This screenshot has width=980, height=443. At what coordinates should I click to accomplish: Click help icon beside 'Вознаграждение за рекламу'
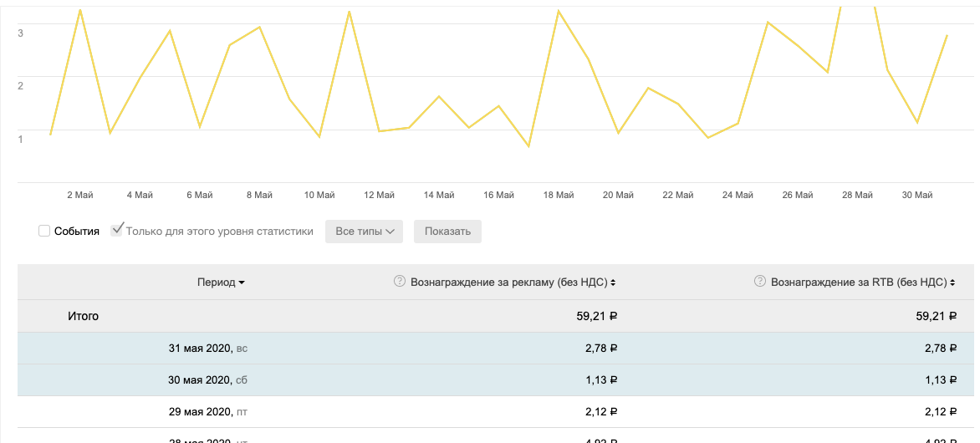coord(400,282)
